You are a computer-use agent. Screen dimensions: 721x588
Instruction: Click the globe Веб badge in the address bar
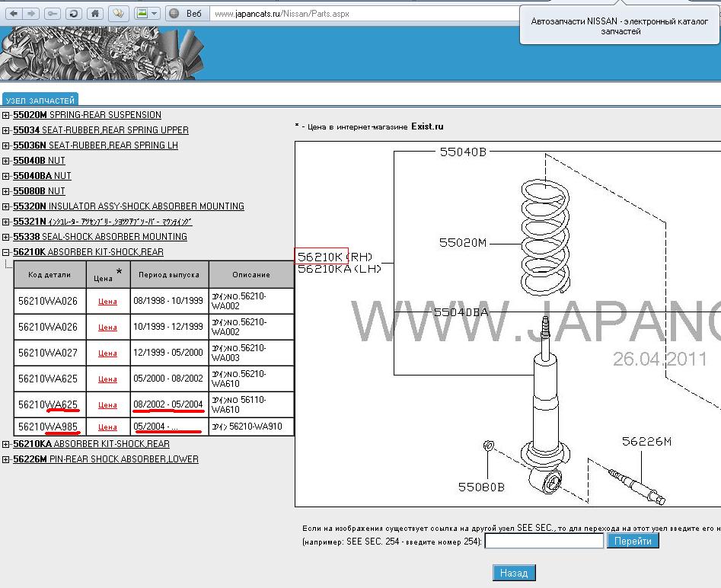pyautogui.click(x=187, y=14)
